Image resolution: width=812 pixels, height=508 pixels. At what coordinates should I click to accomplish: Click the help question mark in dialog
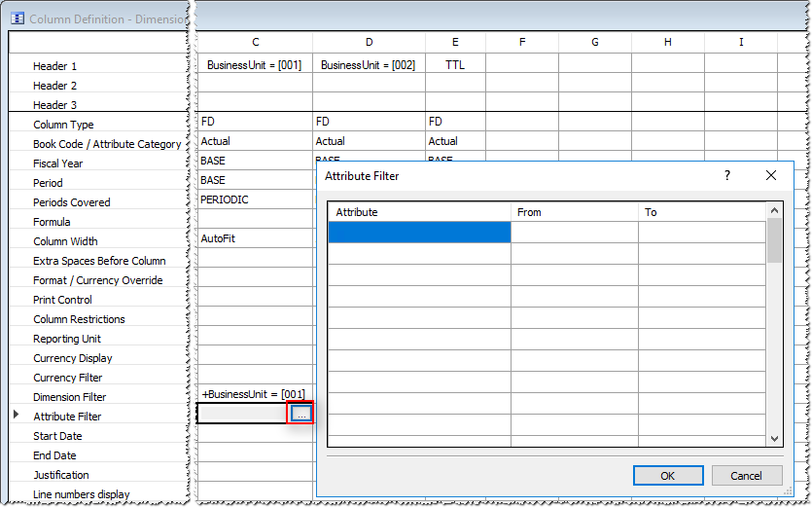(x=726, y=176)
